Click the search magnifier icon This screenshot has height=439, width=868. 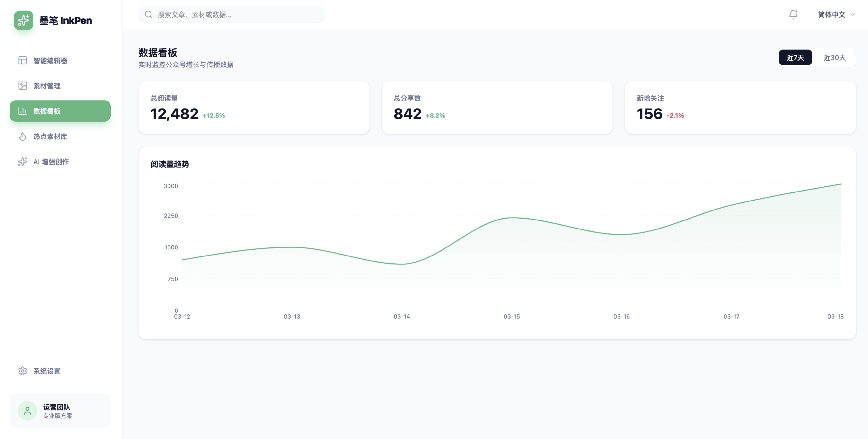pyautogui.click(x=149, y=15)
